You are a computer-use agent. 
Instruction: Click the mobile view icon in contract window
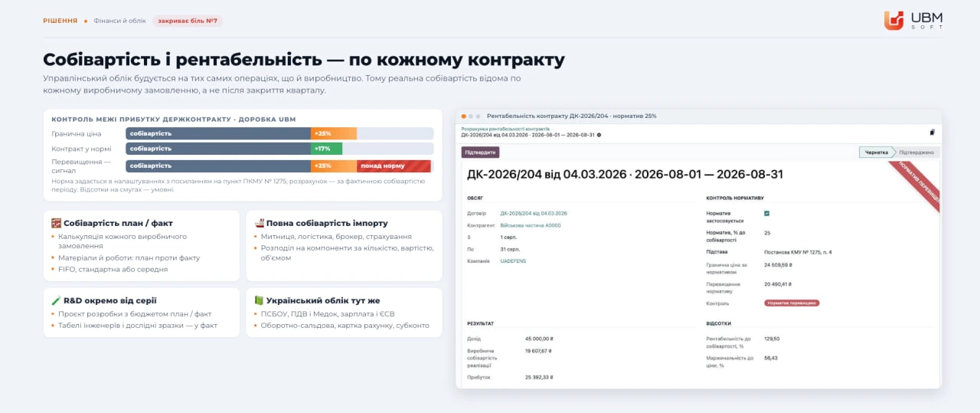coord(932,133)
